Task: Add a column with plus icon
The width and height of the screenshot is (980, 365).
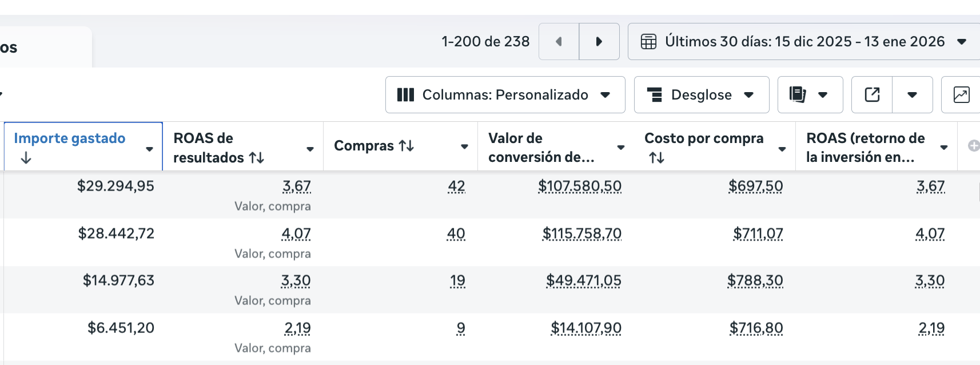Action: tap(973, 146)
